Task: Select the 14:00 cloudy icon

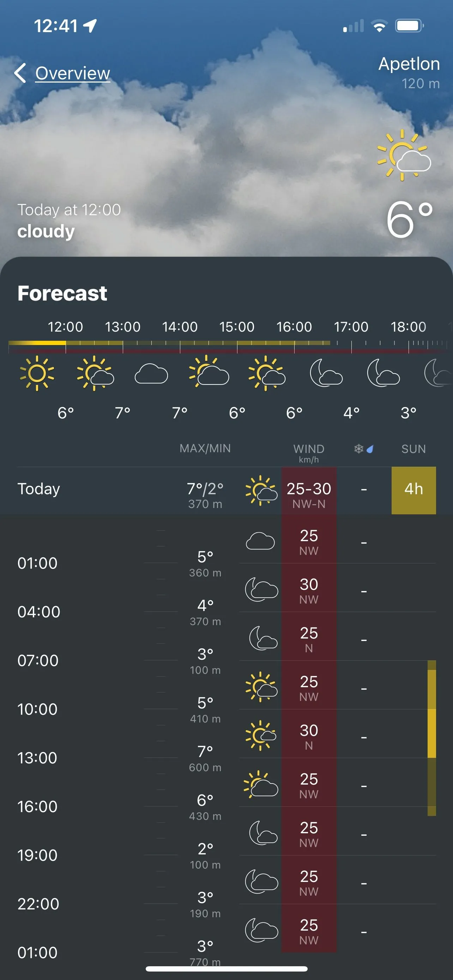Action: point(151,374)
